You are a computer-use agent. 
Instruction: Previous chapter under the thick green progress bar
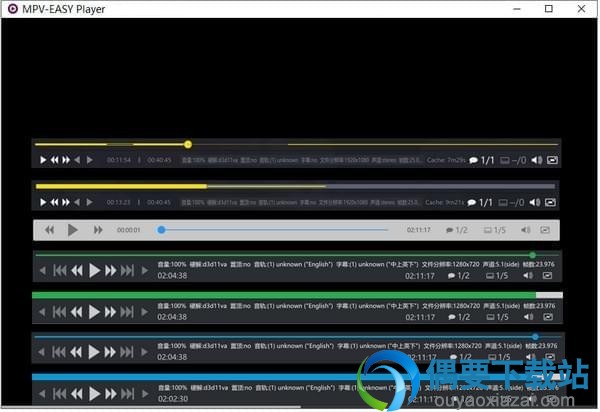[59, 312]
